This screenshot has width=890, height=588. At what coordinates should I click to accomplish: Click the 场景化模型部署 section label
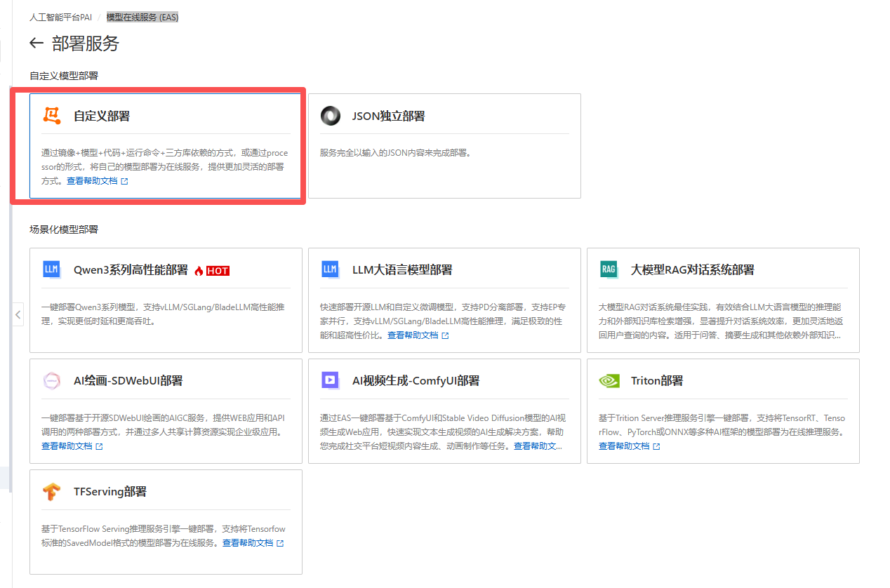tap(64, 229)
